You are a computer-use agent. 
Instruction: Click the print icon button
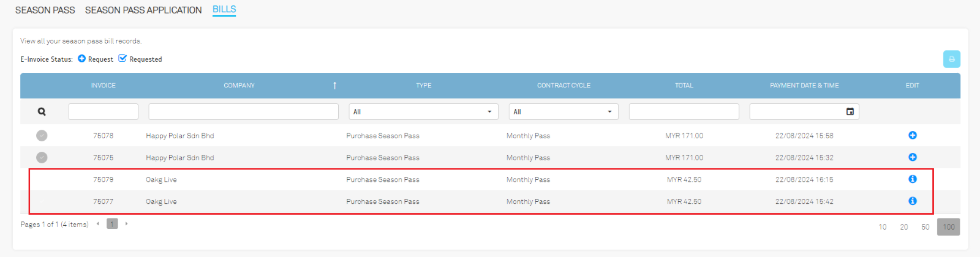pyautogui.click(x=951, y=59)
